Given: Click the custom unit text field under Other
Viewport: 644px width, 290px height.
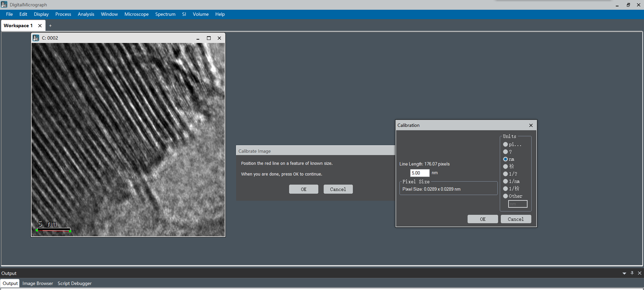Looking at the screenshot, I should tap(518, 204).
